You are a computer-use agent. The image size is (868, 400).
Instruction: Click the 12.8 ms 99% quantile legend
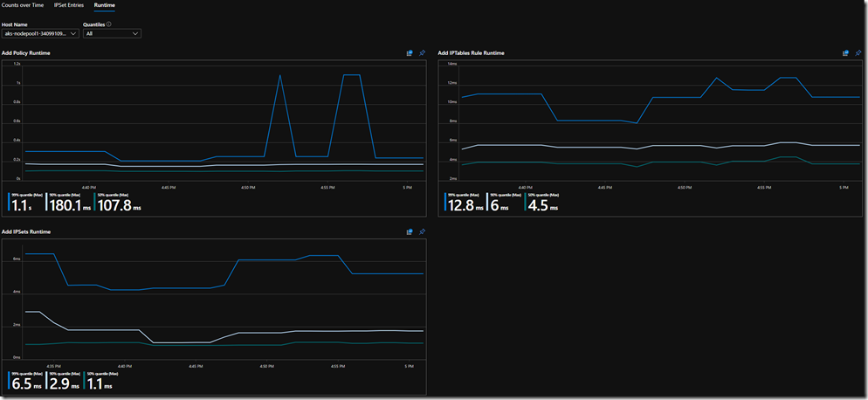click(x=463, y=203)
